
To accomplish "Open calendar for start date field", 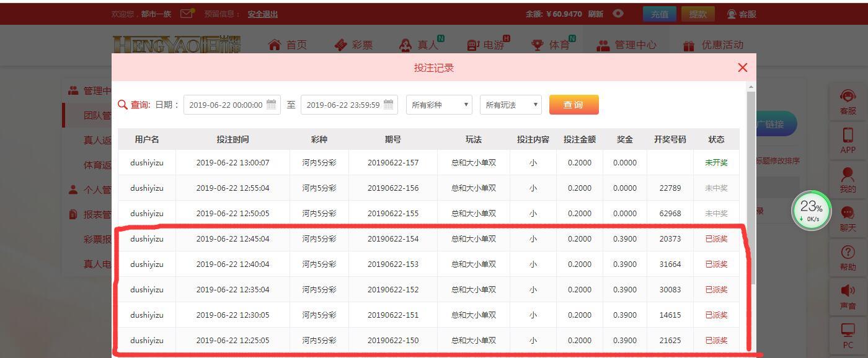I will point(272,105).
